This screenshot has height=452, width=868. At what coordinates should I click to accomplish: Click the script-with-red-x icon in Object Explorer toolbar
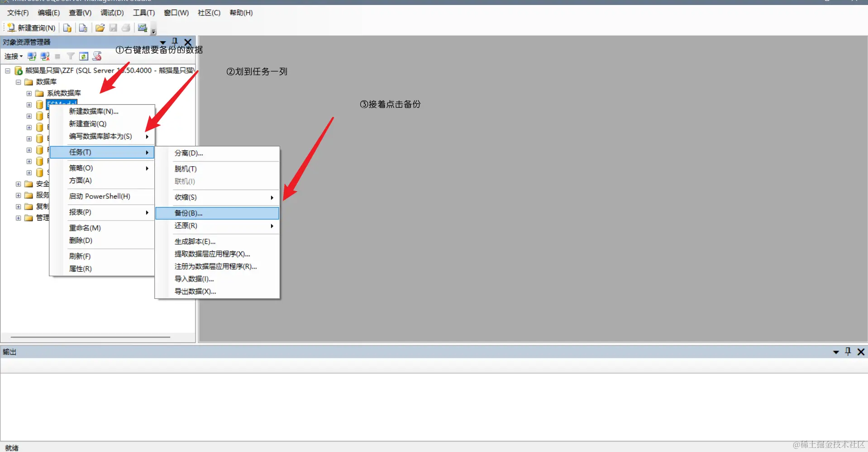tap(97, 56)
